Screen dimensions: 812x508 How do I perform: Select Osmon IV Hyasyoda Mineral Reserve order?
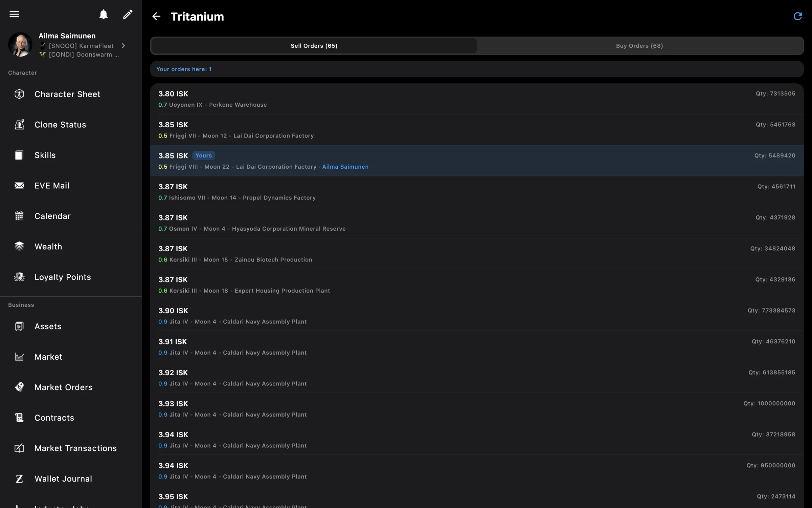[477, 223]
